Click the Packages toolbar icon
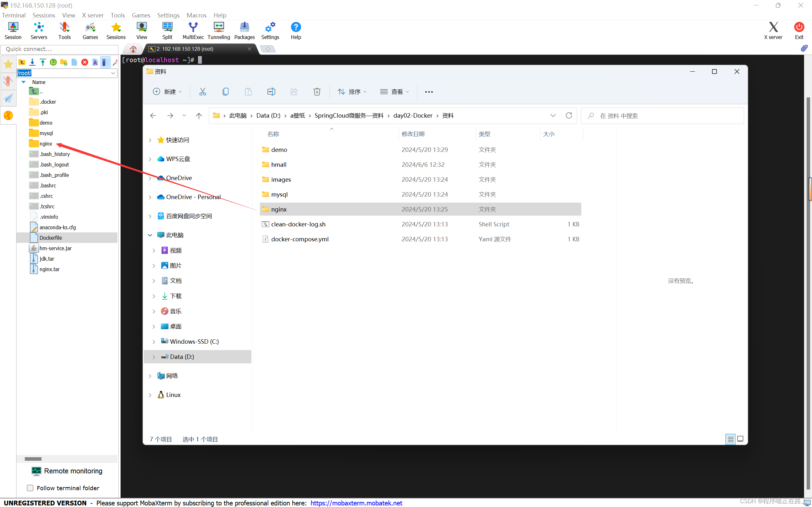This screenshot has width=812, height=507. (244, 30)
